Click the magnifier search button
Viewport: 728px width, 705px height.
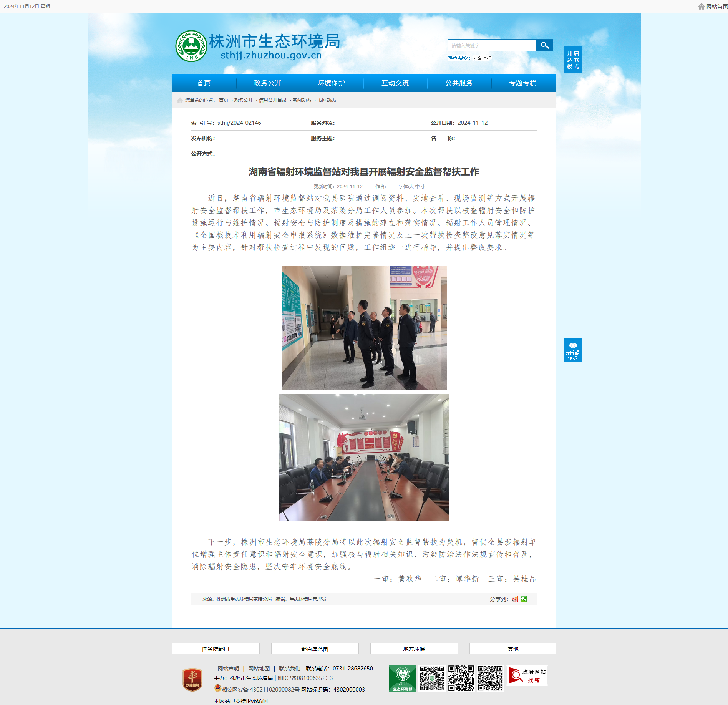point(544,45)
